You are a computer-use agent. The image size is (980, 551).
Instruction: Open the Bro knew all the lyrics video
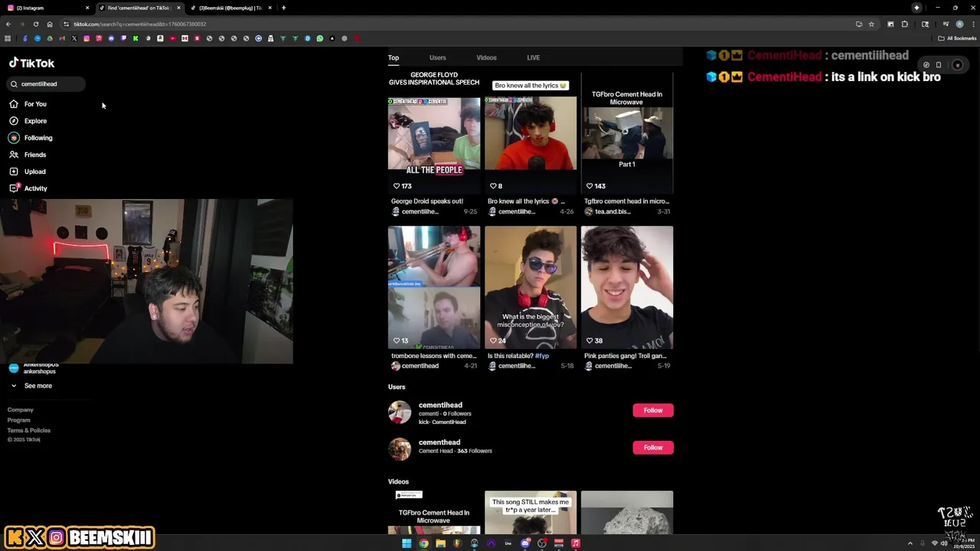pos(531,132)
